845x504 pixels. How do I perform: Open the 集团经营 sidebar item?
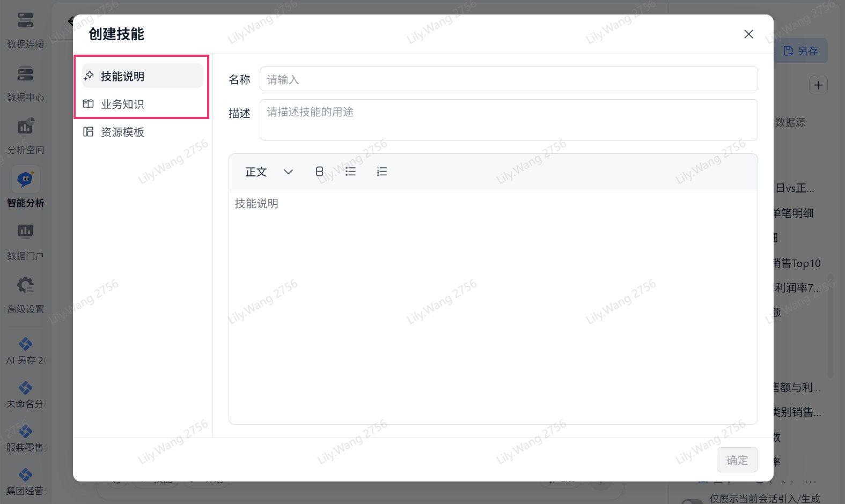click(25, 481)
